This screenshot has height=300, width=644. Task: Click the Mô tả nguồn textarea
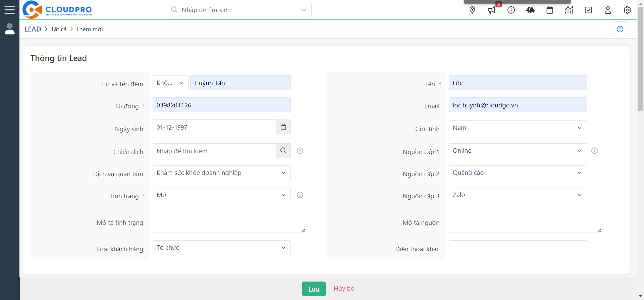point(526,221)
